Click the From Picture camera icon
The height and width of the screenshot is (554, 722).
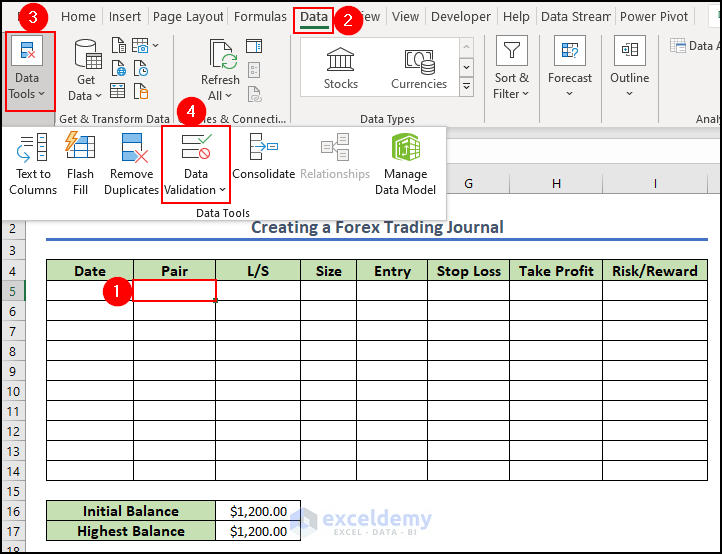click(x=140, y=46)
